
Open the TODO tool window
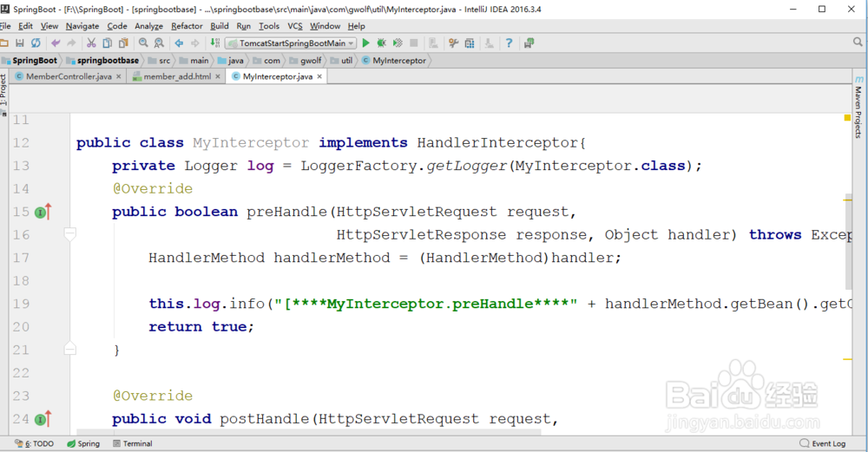point(35,443)
